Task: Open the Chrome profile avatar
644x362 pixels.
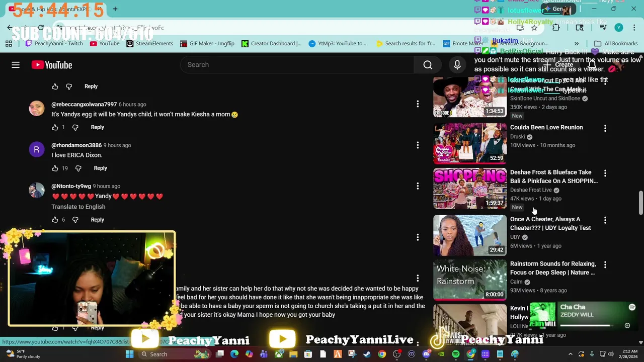Action: click(618, 28)
